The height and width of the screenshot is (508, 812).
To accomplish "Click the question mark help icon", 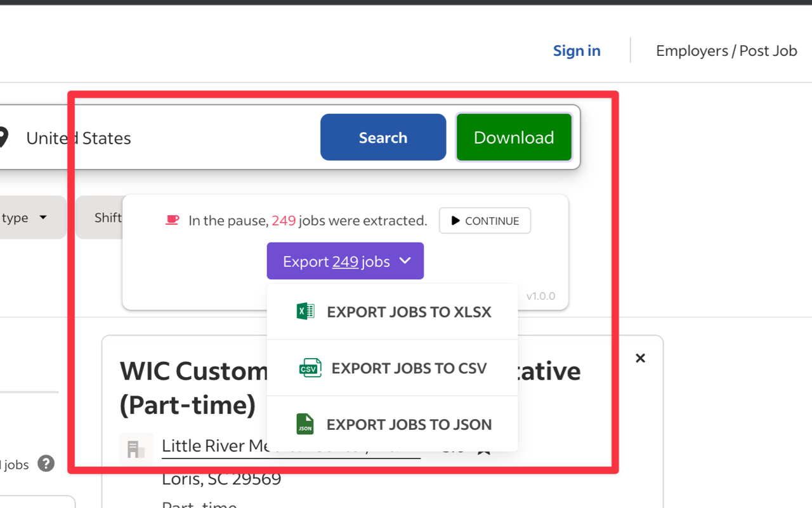I will pos(46,464).
